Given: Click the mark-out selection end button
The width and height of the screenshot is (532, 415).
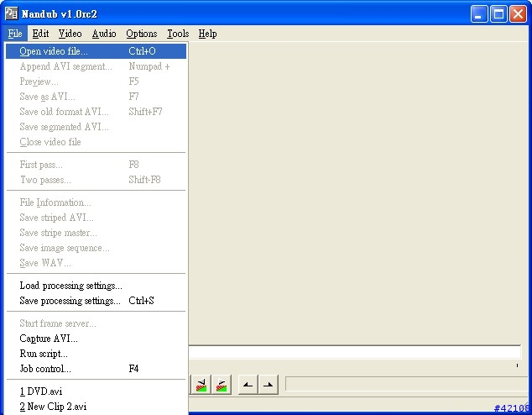Looking at the screenshot, I should click(x=269, y=385).
